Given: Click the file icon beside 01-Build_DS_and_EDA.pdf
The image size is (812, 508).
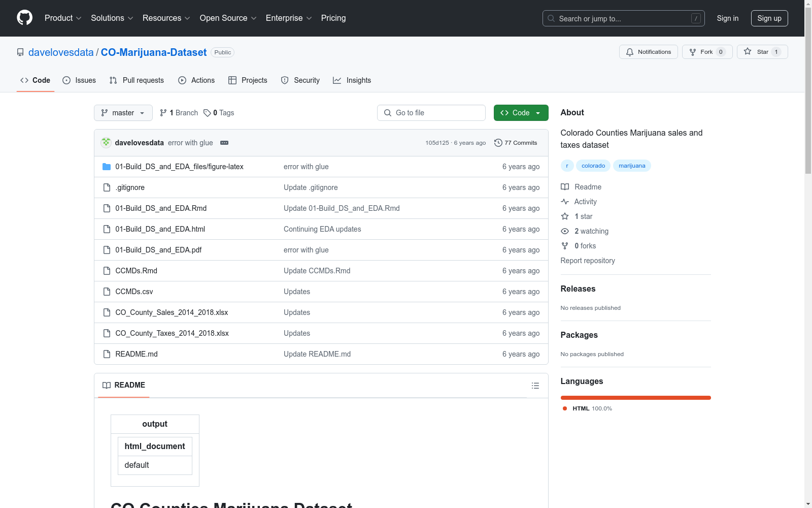Looking at the screenshot, I should [107, 250].
